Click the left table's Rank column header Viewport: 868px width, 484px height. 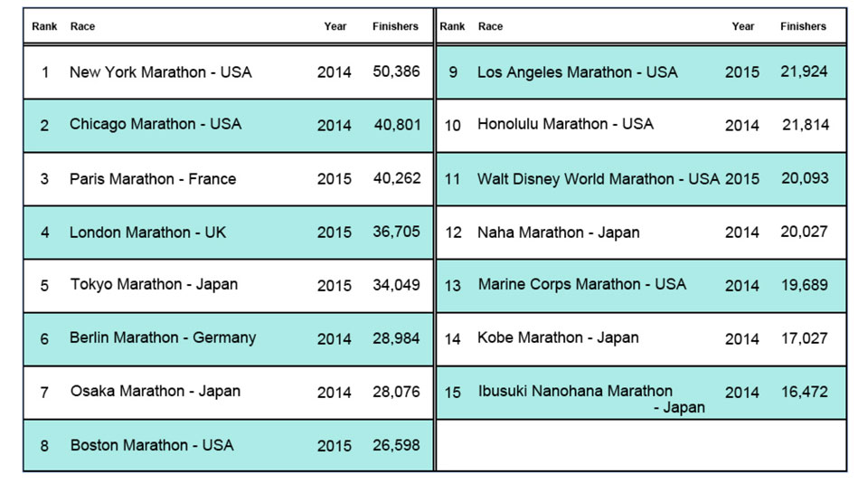point(44,26)
